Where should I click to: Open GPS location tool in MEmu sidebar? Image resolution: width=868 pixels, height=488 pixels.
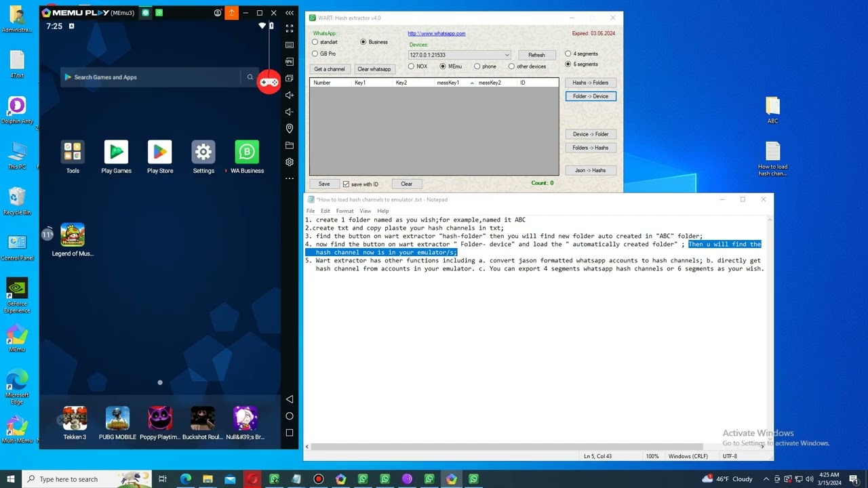290,129
